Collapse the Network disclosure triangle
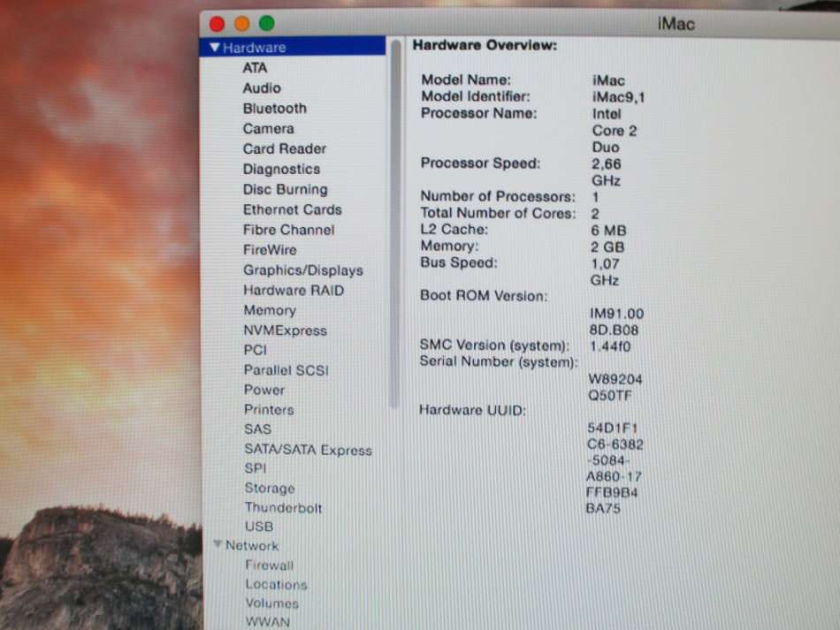 click(x=218, y=545)
